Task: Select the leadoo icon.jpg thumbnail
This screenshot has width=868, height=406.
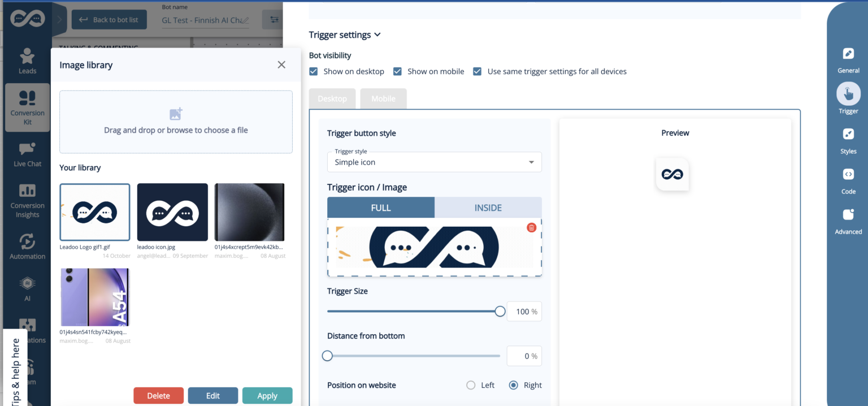Action: 172,212
